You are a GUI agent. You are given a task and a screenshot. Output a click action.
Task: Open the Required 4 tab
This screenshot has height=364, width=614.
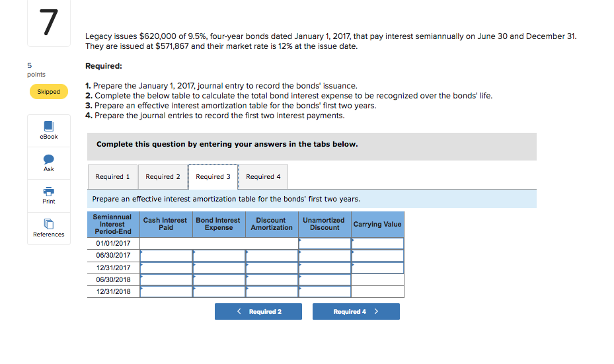263,177
